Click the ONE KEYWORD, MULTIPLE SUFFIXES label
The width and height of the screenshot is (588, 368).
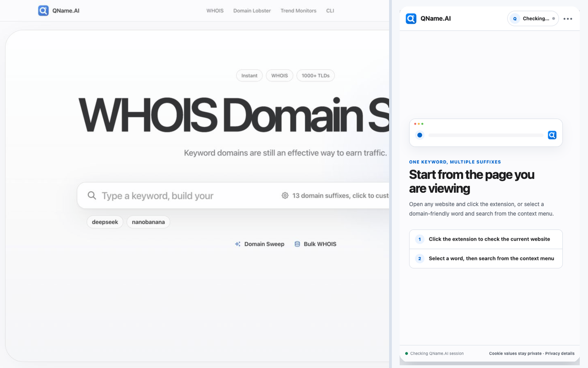point(455,162)
